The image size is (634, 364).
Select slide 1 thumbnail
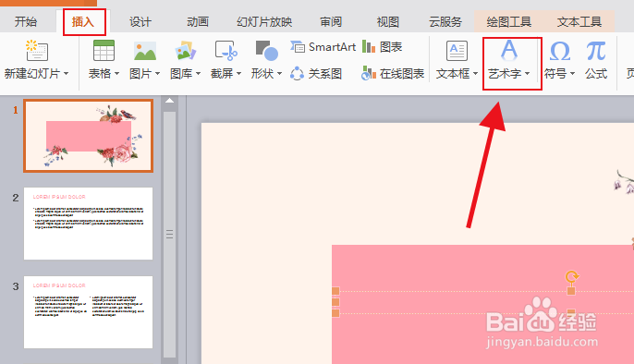pyautogui.click(x=88, y=136)
